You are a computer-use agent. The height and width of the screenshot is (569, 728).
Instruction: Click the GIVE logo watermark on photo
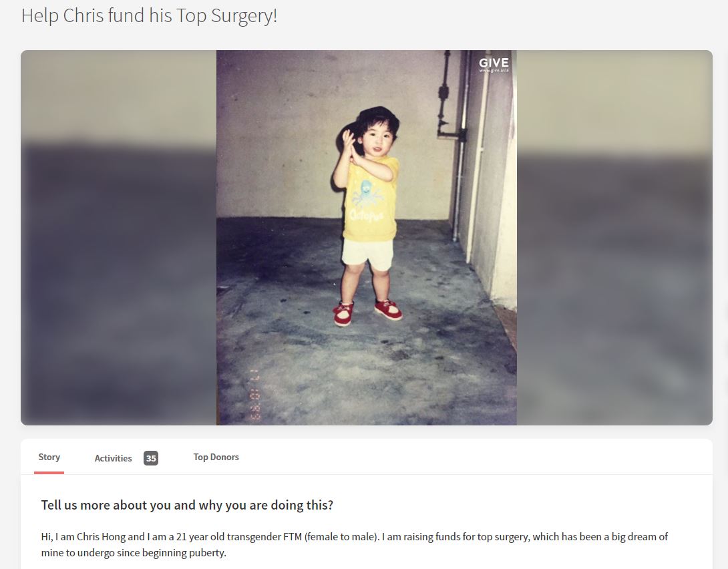tap(494, 63)
